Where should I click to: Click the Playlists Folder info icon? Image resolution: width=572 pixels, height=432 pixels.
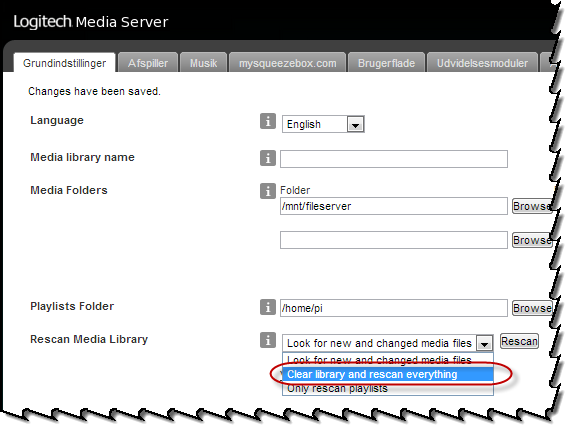pyautogui.click(x=268, y=307)
